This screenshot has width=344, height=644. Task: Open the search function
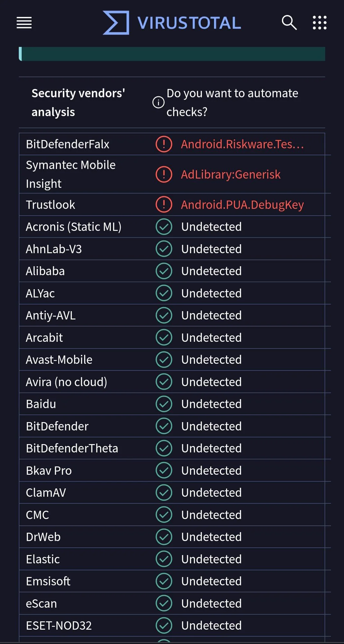point(289,23)
